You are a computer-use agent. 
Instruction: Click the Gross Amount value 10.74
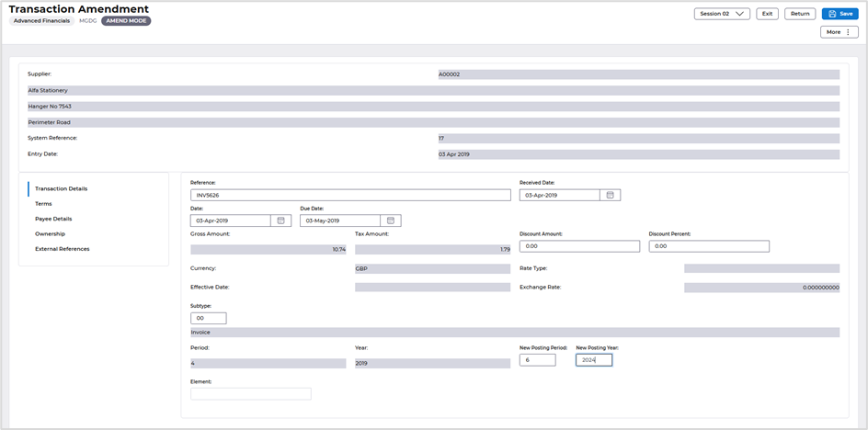pos(268,250)
